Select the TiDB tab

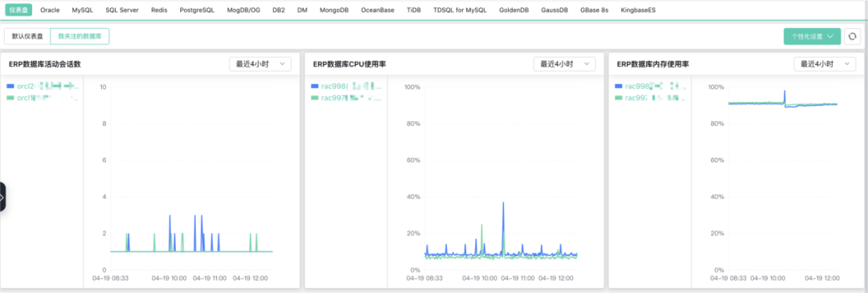click(x=414, y=10)
